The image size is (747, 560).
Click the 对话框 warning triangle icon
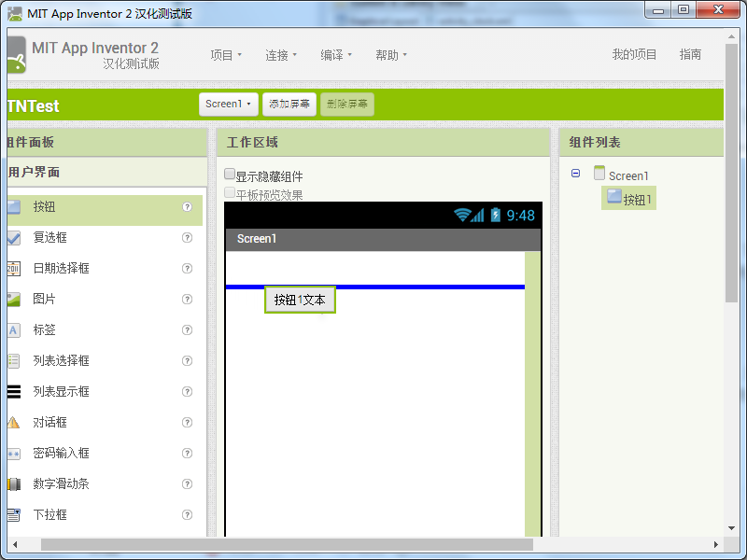(x=13, y=423)
